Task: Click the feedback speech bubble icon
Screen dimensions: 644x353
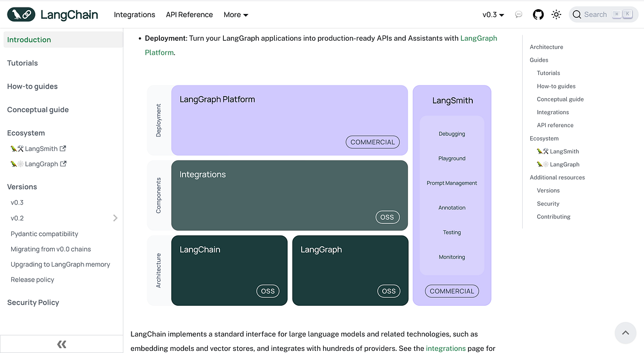Action: click(x=519, y=14)
